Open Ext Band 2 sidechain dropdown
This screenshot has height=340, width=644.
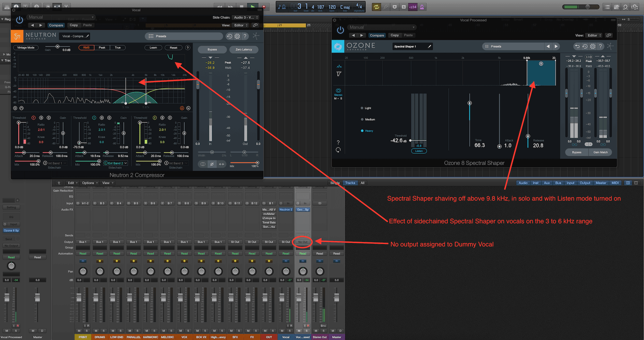[x=116, y=163]
